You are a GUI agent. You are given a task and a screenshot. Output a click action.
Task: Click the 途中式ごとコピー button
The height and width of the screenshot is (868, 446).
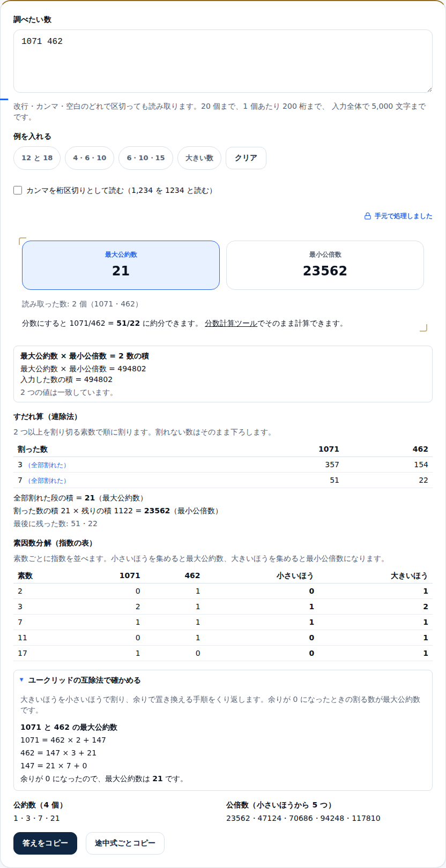125,843
